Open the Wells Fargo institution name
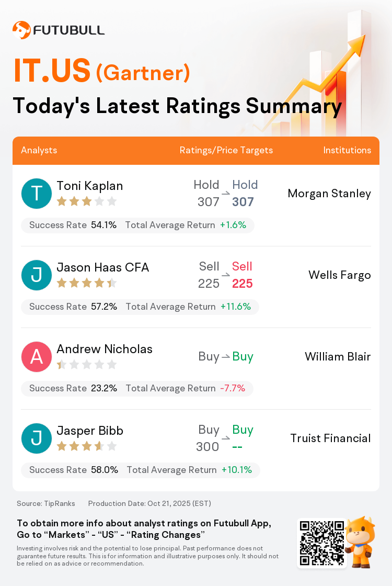Image resolution: width=392 pixels, height=586 pixels. [340, 275]
